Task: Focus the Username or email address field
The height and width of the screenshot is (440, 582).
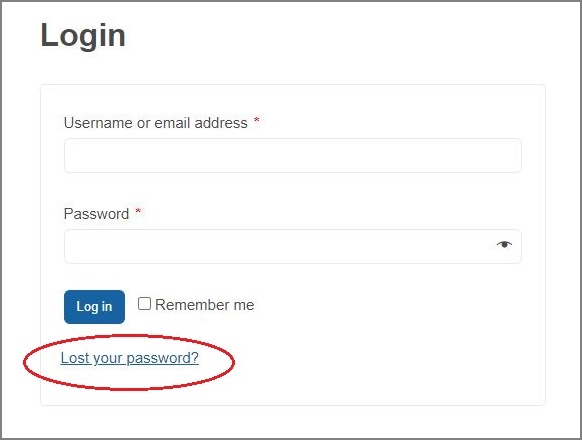Action: click(292, 155)
